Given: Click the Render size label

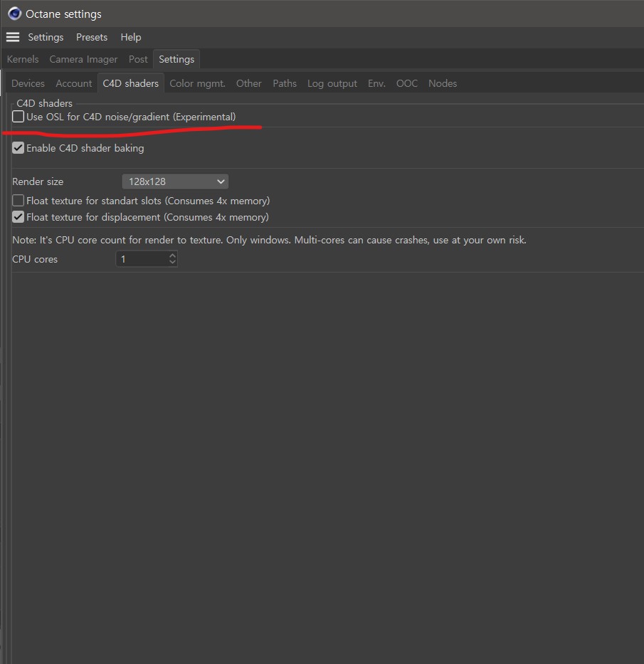Looking at the screenshot, I should click(x=38, y=181).
